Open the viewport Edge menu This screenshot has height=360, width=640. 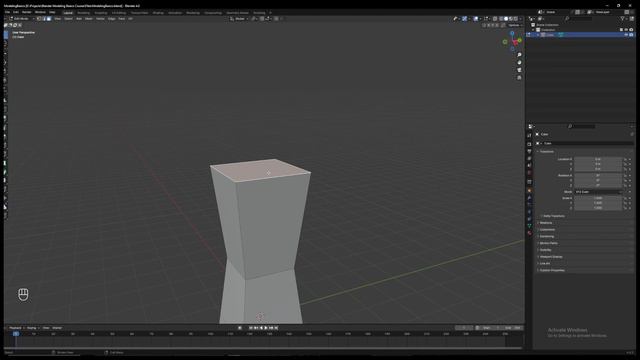pos(111,19)
